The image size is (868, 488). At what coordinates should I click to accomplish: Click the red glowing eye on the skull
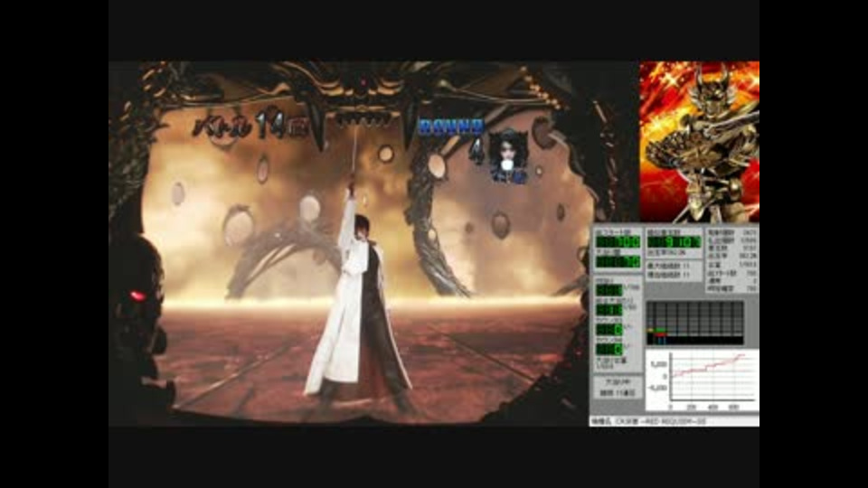(x=137, y=296)
